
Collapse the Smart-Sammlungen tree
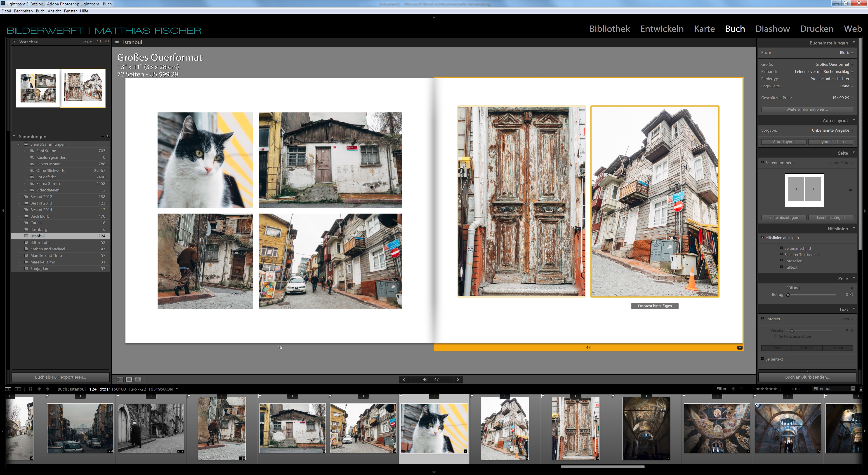point(19,144)
